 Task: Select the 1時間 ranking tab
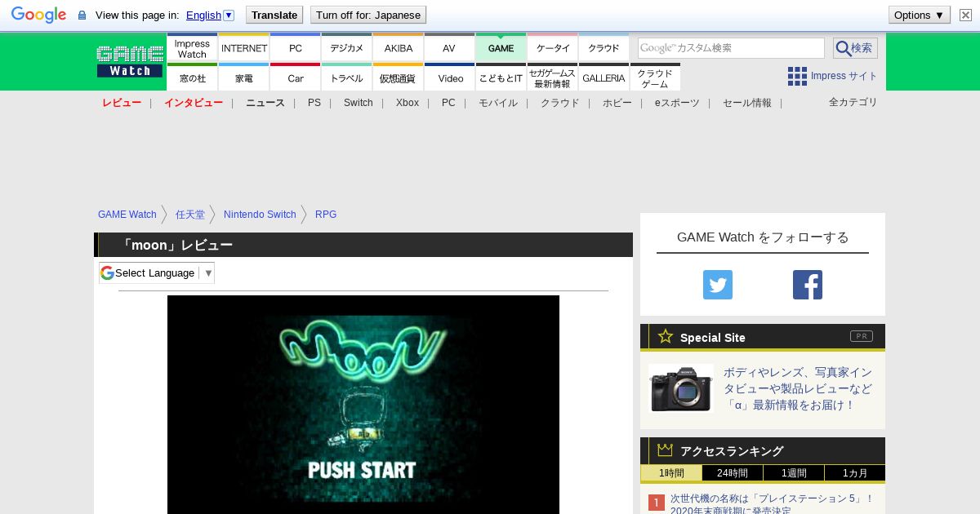pos(671,473)
